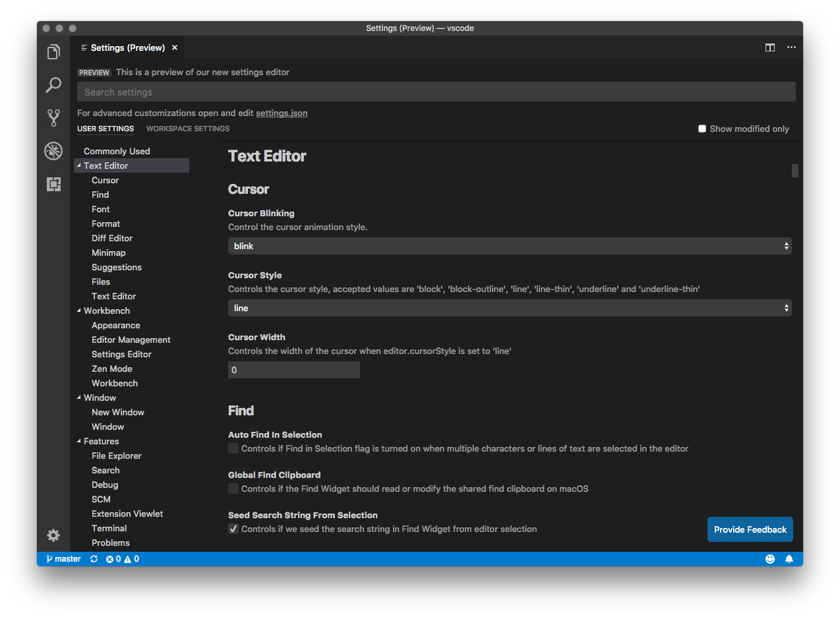Click the sync icon next to master branch
The height and width of the screenshot is (619, 840).
tap(93, 558)
